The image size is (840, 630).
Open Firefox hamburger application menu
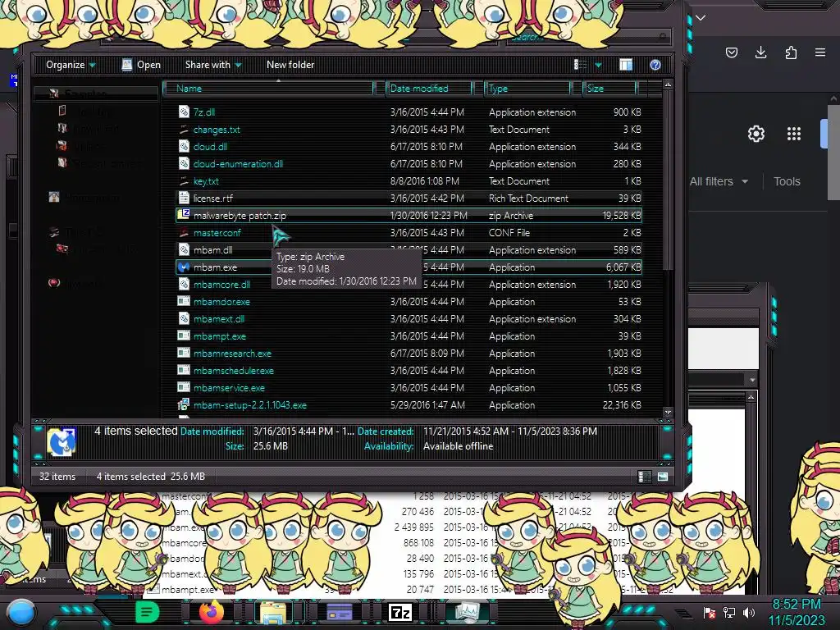[820, 52]
